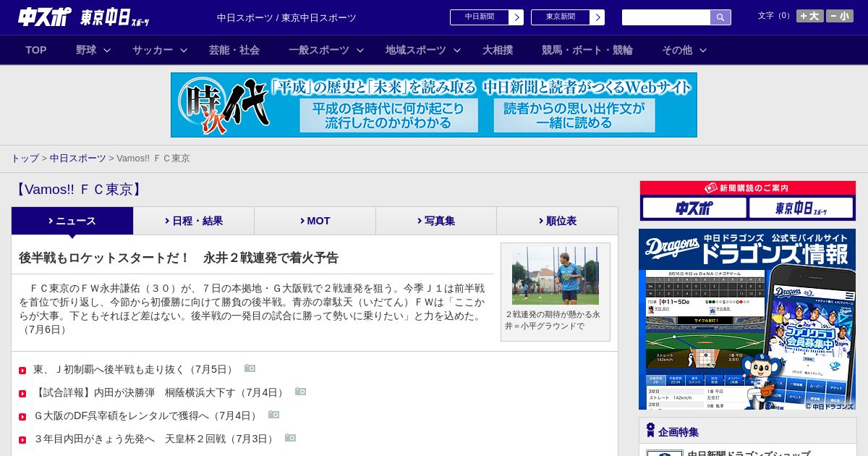The height and width of the screenshot is (456, 868).
Task: Click header text 中日スポーツ / 東京中日スポーツ
Action: (286, 17)
